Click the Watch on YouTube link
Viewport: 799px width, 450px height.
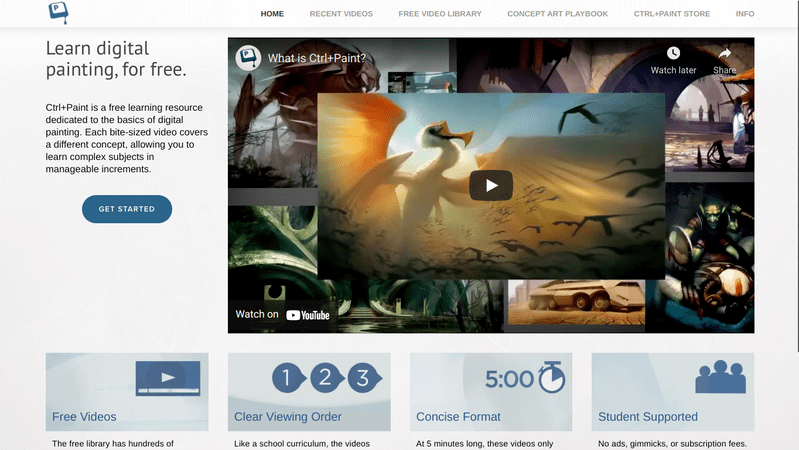(x=282, y=314)
